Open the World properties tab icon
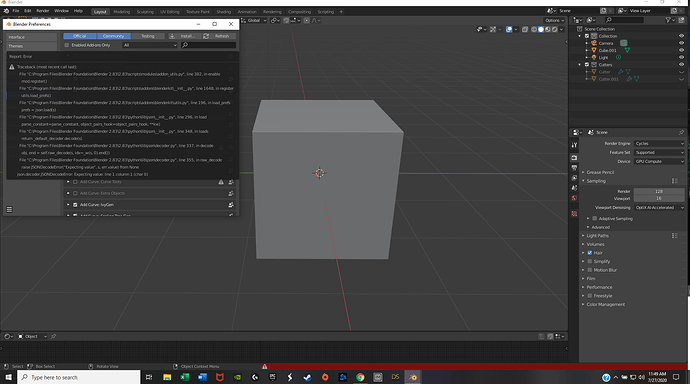The width and height of the screenshot is (690, 384). pos(574,198)
